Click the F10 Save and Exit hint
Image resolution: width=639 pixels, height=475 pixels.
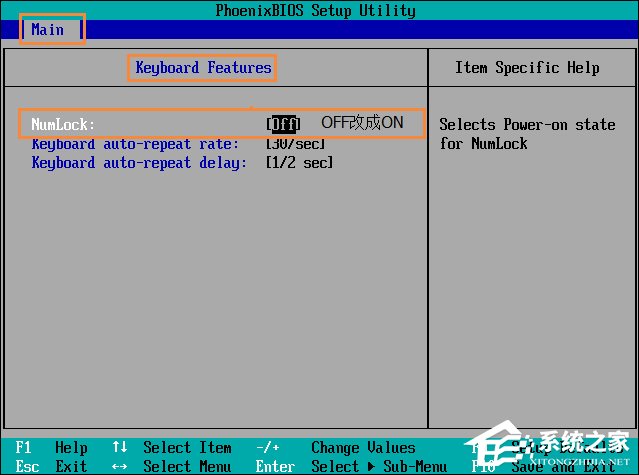544,466
